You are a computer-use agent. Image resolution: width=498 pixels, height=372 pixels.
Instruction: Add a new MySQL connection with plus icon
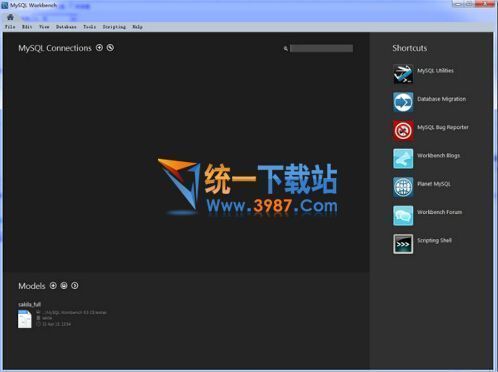pyautogui.click(x=99, y=48)
